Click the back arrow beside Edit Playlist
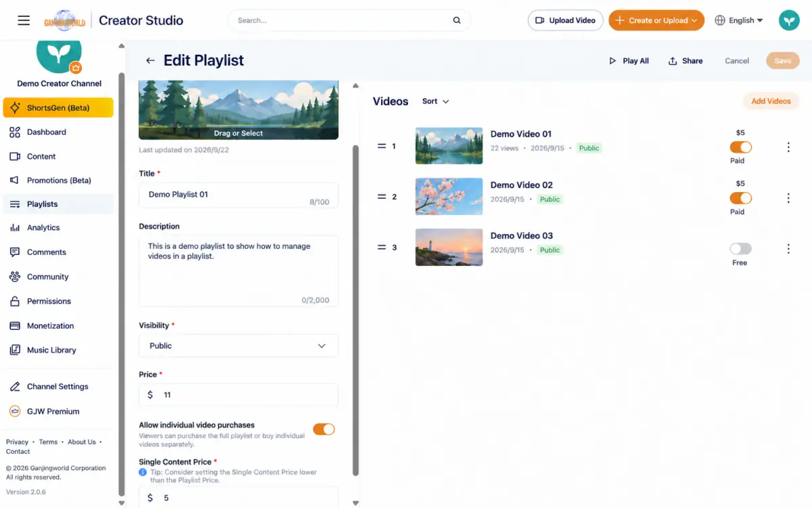The width and height of the screenshot is (812, 508). click(150, 60)
